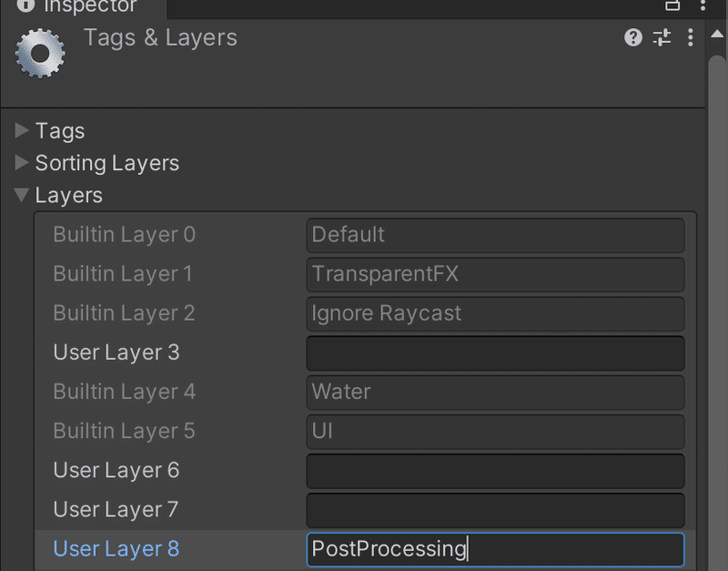Click the Inspector info icon

pyautogui.click(x=25, y=5)
